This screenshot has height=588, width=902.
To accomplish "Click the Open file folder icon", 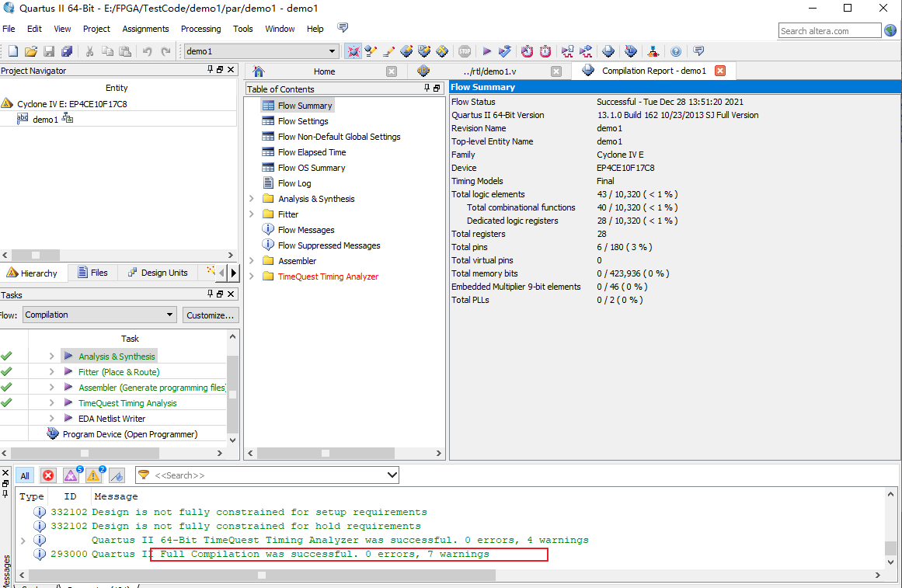I will click(31, 51).
